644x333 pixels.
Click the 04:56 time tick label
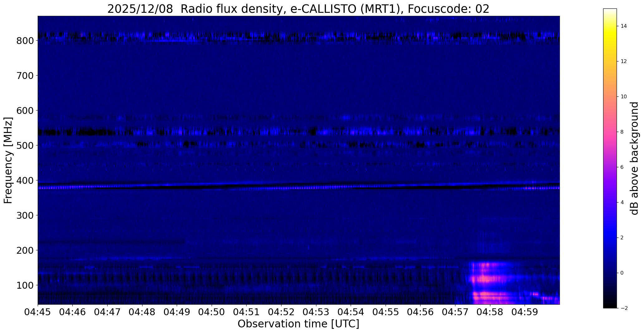pyautogui.click(x=421, y=312)
